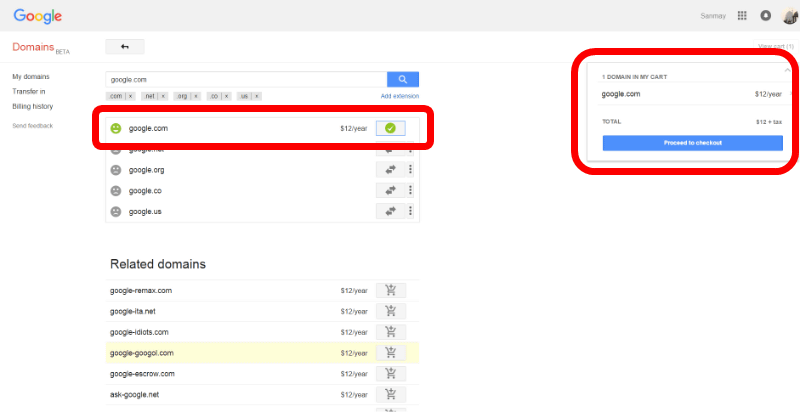Click the Google logo
The image size is (800, 412).
pos(38,16)
